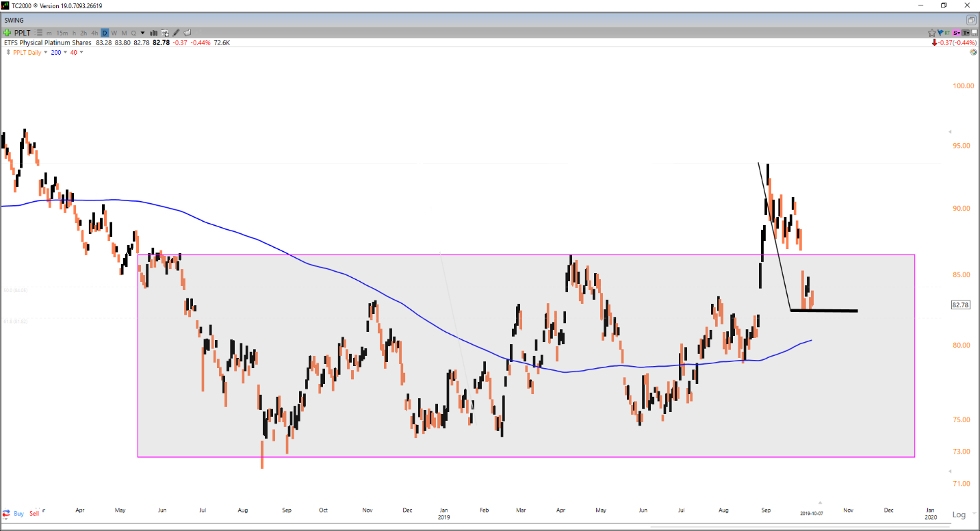
Task: Click the 83.80 high price value
Action: point(122,42)
